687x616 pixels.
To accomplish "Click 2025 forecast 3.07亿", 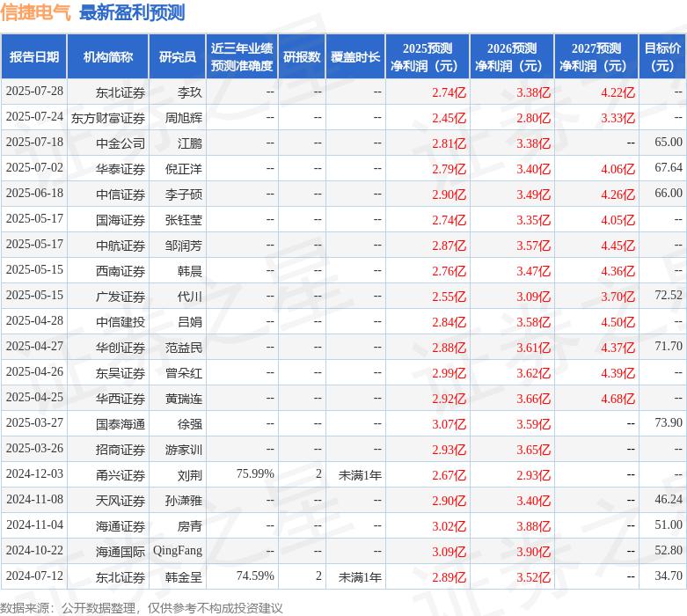I will pyautogui.click(x=449, y=424).
